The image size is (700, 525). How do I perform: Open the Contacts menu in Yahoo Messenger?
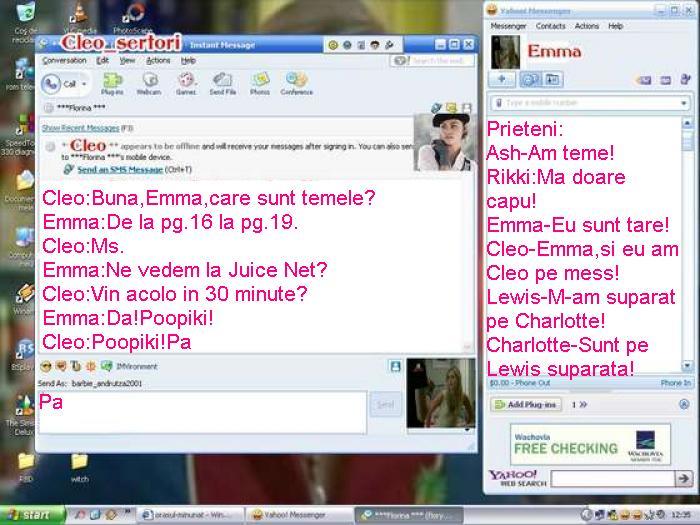(550, 26)
